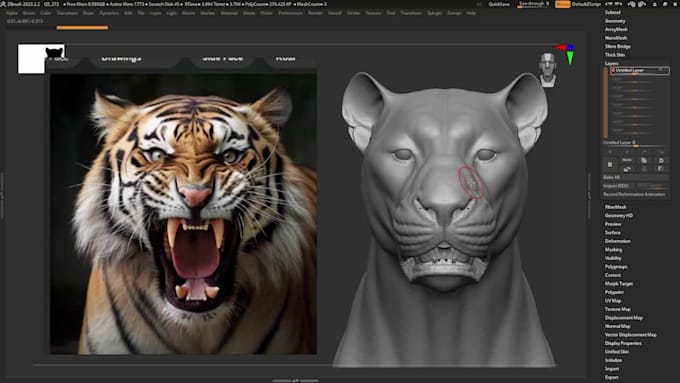Click the orange layers list scrollbar
Viewport: 680px width, 383px height.
pos(606,103)
